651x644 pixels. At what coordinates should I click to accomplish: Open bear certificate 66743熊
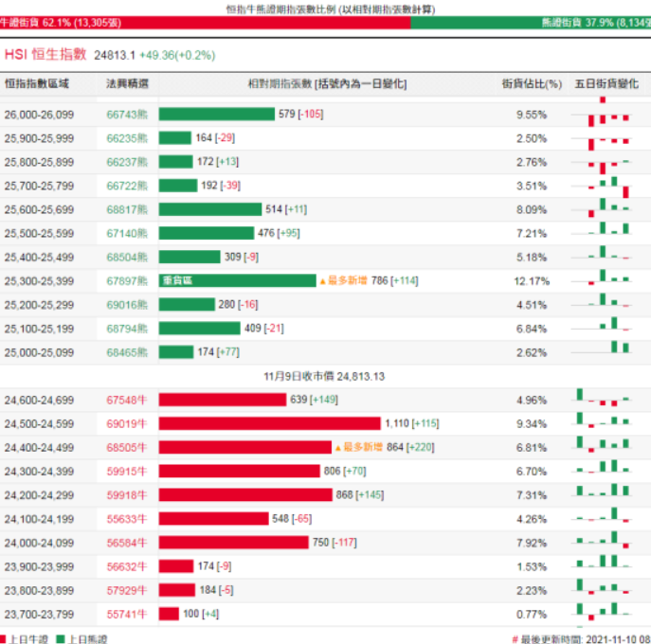tap(127, 115)
